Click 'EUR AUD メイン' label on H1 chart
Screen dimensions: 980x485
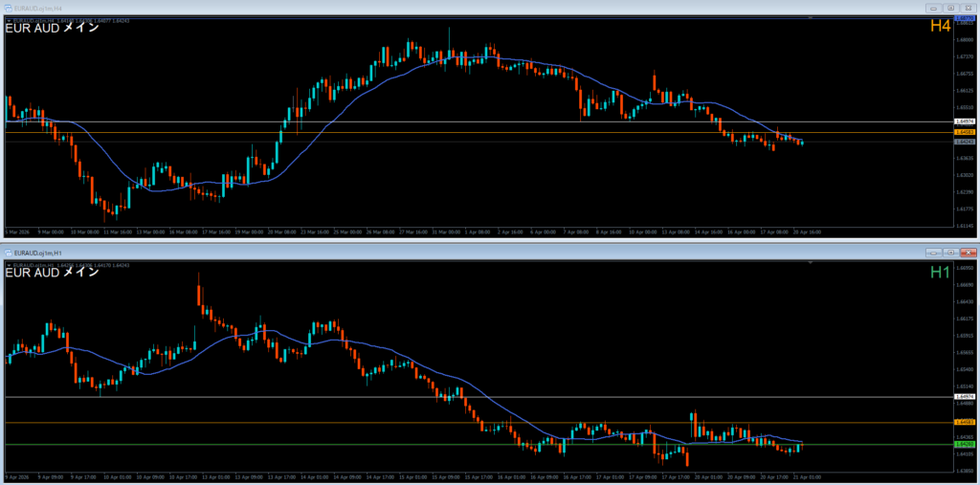(x=53, y=273)
